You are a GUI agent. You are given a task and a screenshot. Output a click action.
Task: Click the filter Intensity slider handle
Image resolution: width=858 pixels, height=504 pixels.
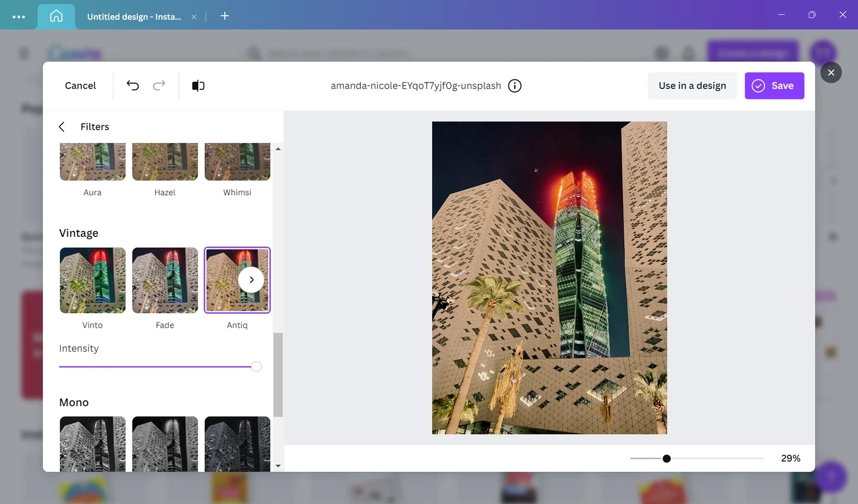point(256,367)
